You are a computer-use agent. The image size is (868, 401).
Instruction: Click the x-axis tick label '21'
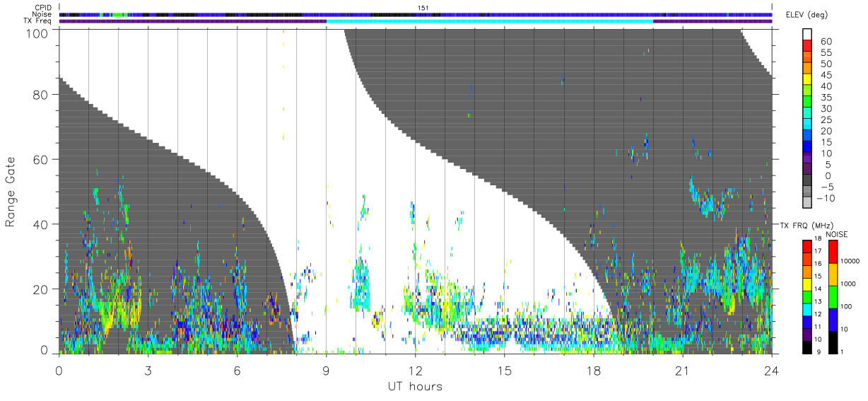(682, 370)
